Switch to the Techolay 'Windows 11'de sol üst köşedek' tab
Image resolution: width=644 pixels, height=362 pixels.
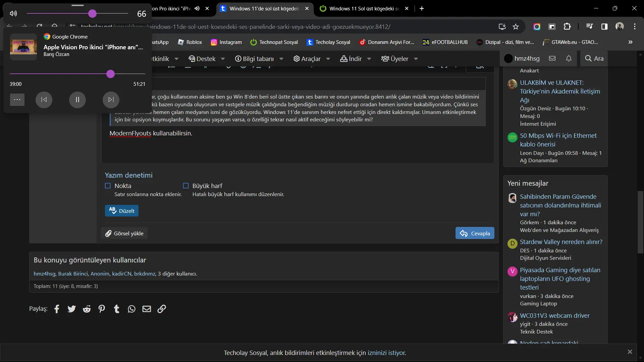point(265,8)
